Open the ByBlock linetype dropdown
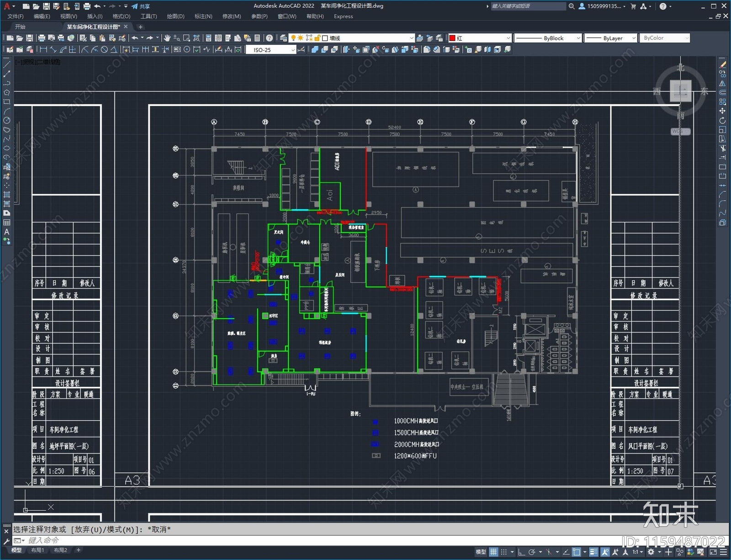 tap(578, 38)
